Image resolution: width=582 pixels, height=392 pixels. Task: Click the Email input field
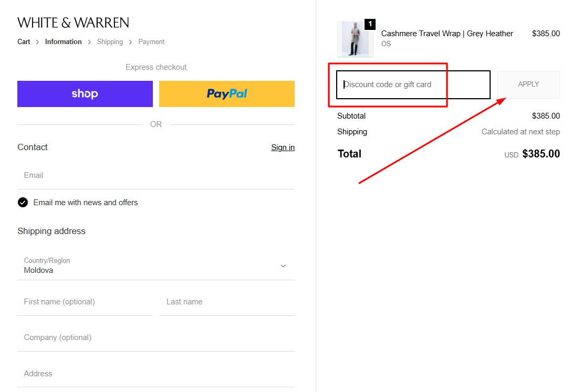pos(156,175)
